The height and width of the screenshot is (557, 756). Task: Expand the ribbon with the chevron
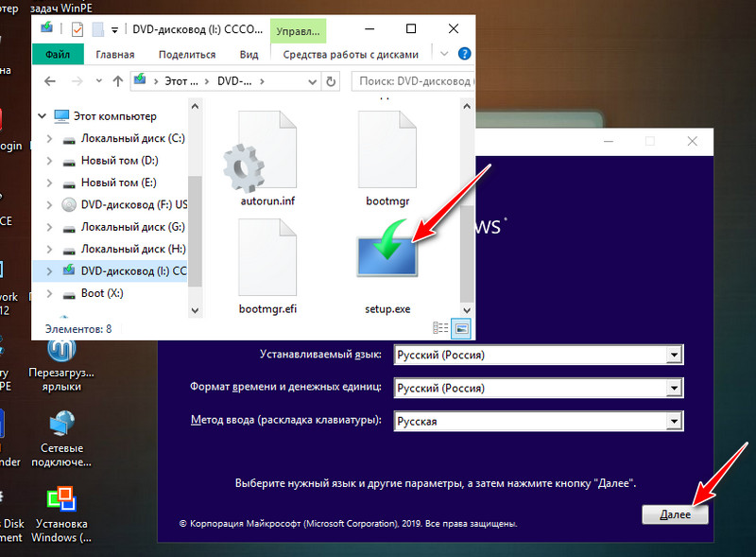444,54
